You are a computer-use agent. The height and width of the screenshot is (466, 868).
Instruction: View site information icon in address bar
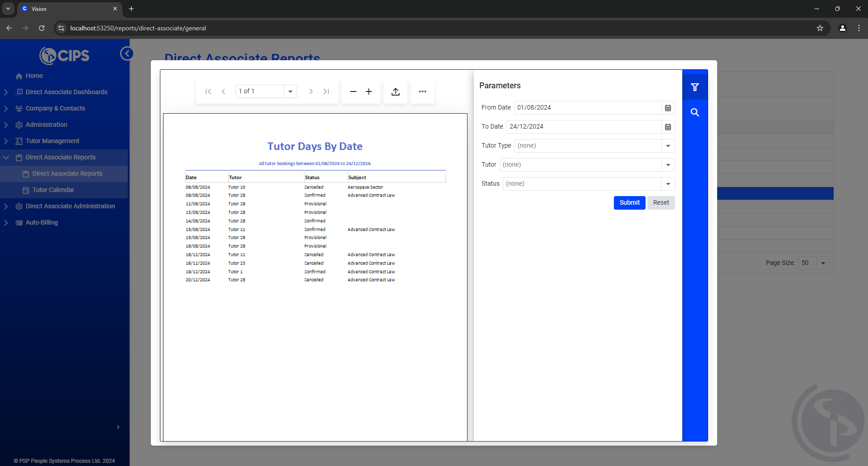[x=61, y=28]
